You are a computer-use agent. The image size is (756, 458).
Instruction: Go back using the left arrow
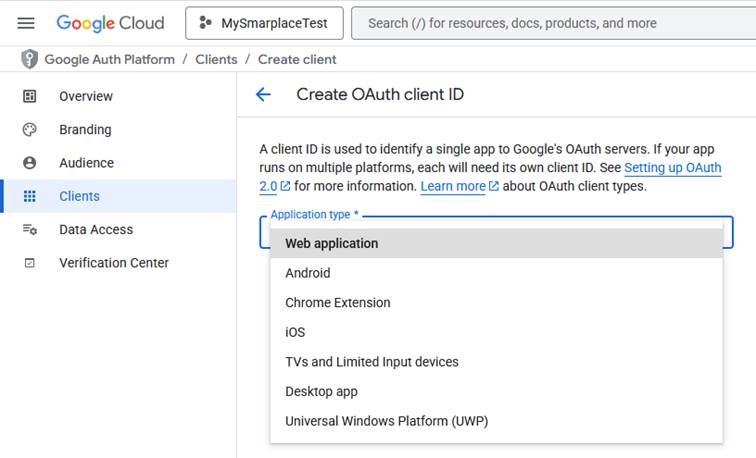click(x=263, y=95)
